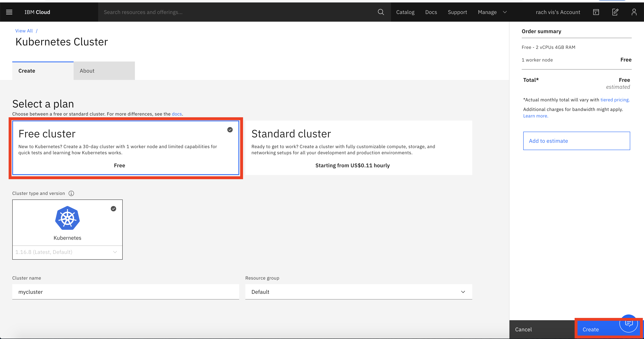Click the cluster type info icon
Viewport: 644px width, 339px height.
71,193
